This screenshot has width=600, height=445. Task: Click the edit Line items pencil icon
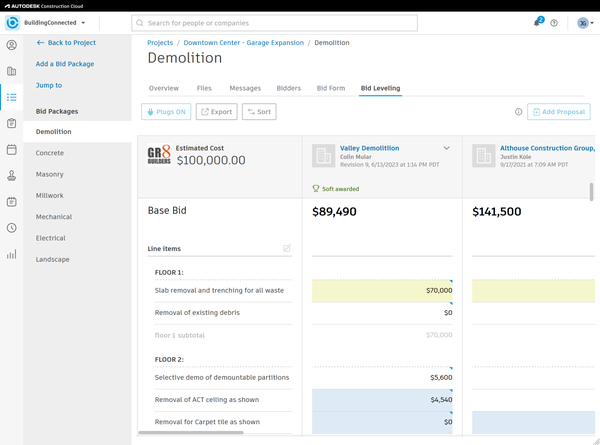tap(287, 248)
